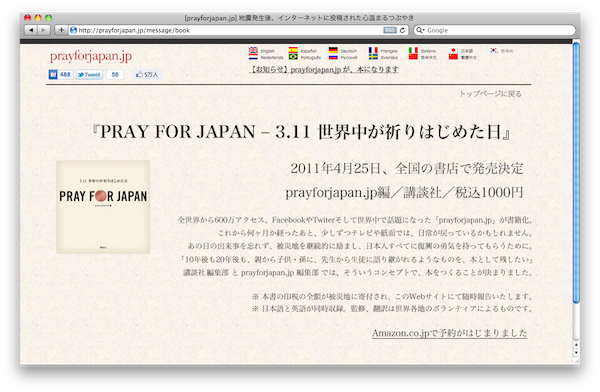Click the yellow minimize window button
The image size is (600, 392).
click(x=38, y=18)
